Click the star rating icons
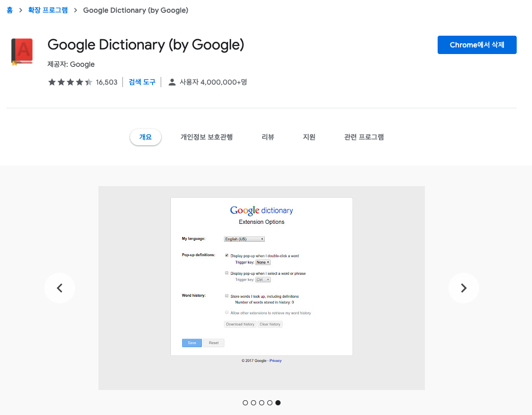The image size is (532, 415). point(70,82)
